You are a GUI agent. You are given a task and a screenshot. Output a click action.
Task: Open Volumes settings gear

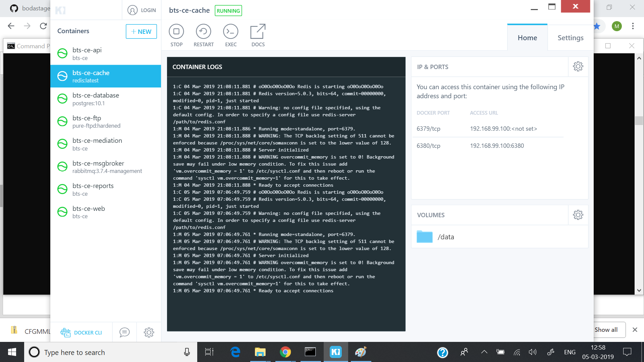[x=578, y=215]
